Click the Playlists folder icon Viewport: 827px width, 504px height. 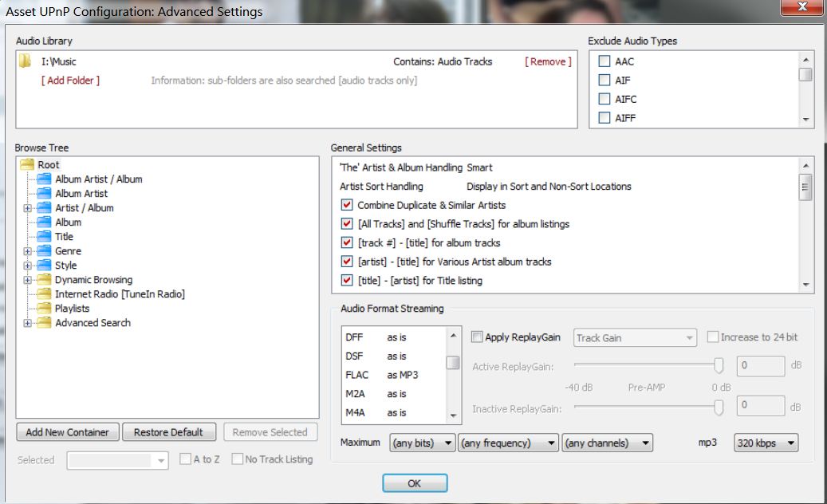pos(44,309)
